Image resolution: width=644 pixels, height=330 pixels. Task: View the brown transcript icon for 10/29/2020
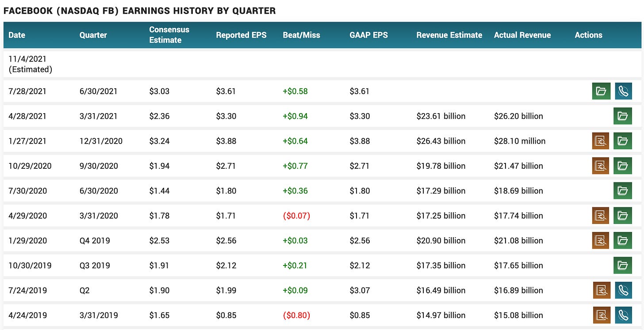601,166
